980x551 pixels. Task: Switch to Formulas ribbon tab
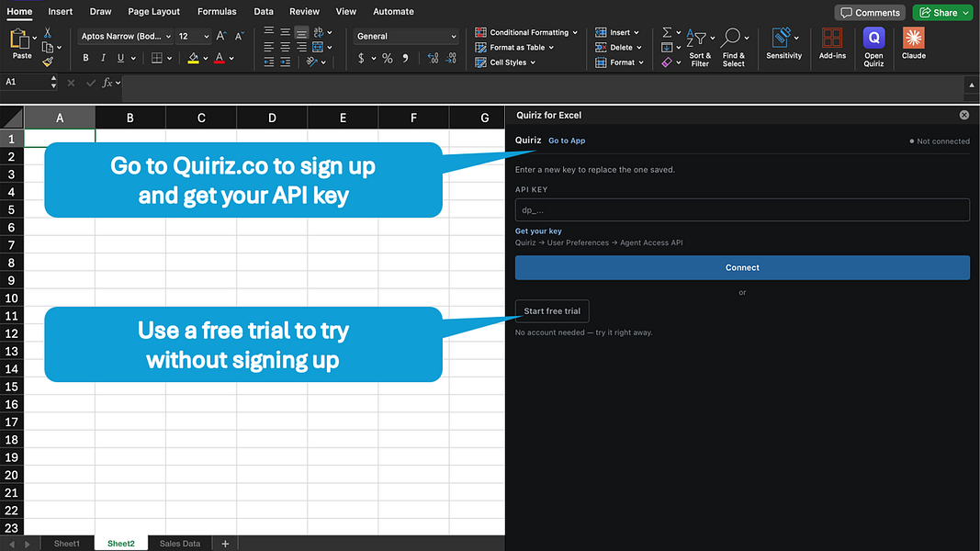[217, 11]
